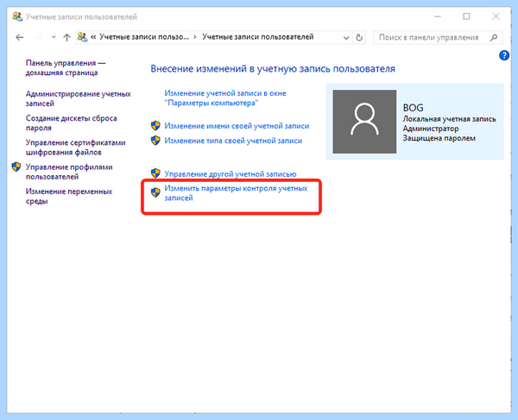Image resolution: width=518 pixels, height=420 pixels.
Task: Click the control panel search field
Action: 438,37
